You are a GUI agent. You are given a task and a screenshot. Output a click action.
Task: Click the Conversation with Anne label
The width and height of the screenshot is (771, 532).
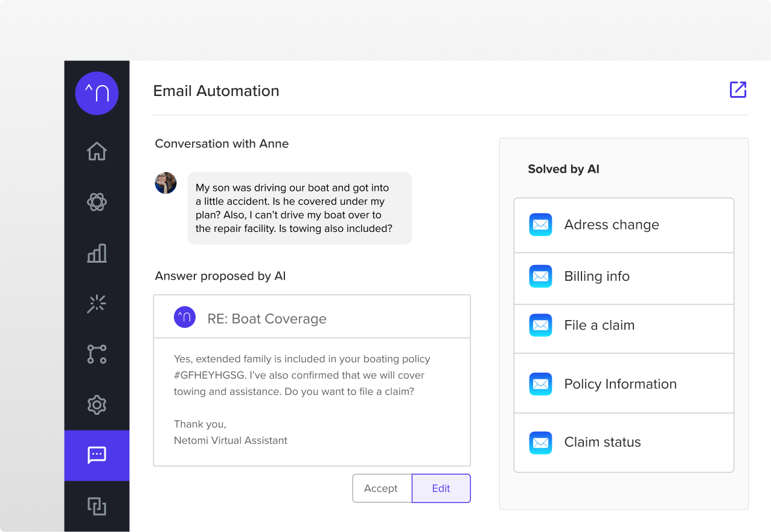click(x=222, y=144)
